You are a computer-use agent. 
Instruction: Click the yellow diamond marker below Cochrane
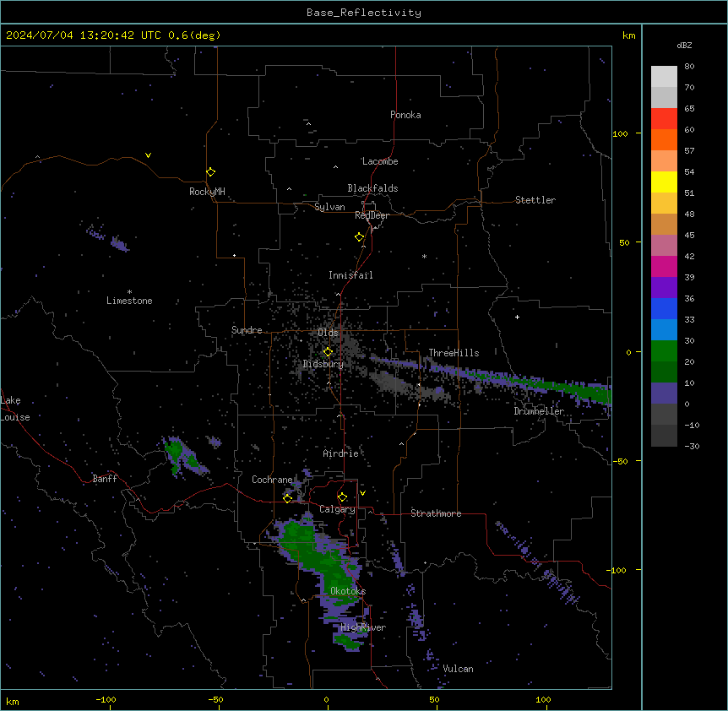[x=287, y=498]
